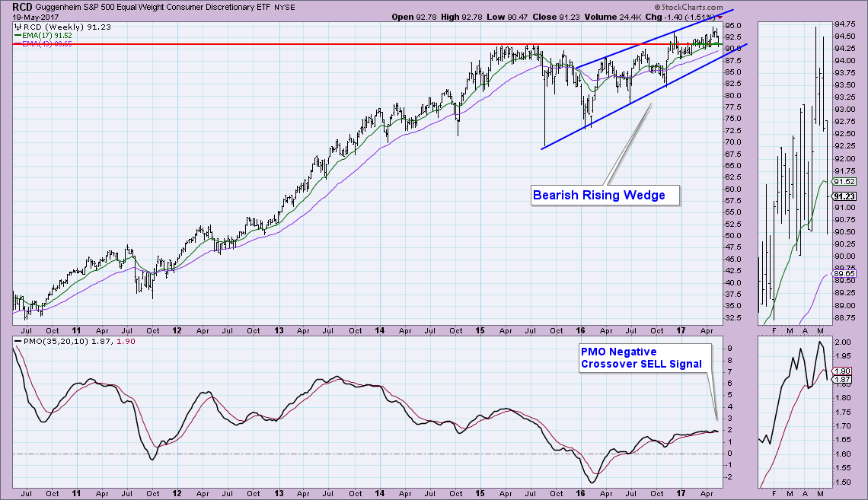Screen dimensions: 868x500
Task: Click the RCD (Weekly) 91.23 legend entry
Action: click(x=62, y=27)
